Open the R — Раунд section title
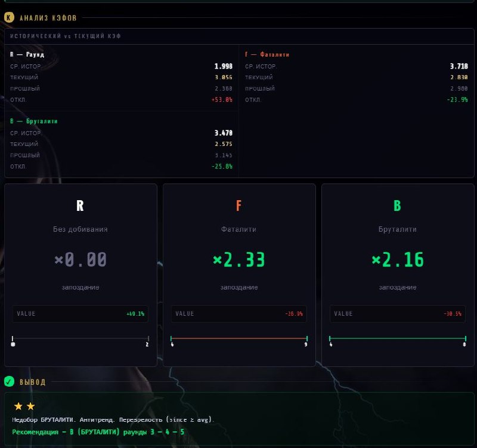Screen dimensions: 477x448 pyautogui.click(x=27, y=55)
